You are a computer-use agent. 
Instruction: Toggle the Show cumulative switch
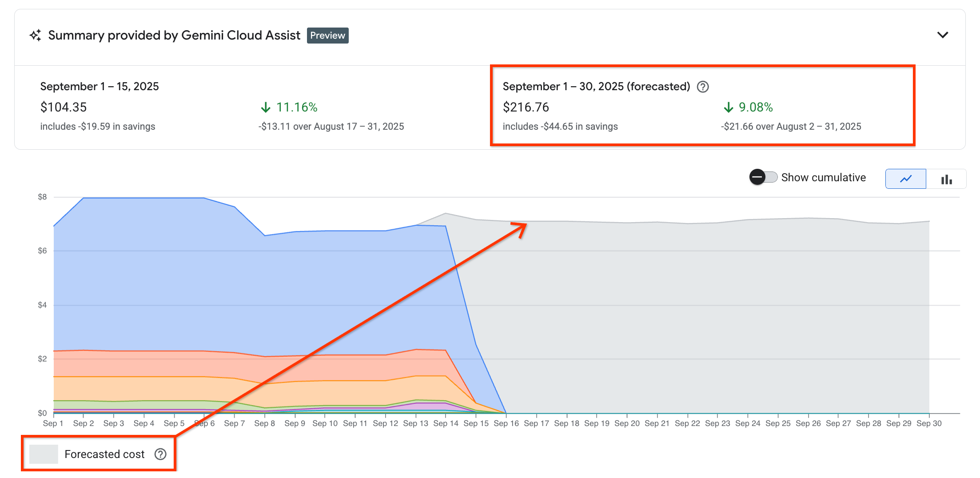(x=763, y=177)
